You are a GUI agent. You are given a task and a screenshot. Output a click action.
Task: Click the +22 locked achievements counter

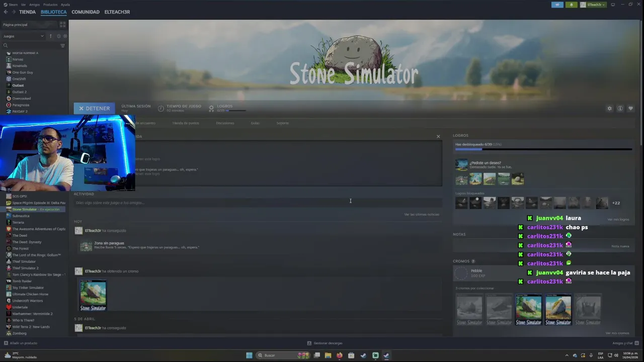pyautogui.click(x=616, y=203)
